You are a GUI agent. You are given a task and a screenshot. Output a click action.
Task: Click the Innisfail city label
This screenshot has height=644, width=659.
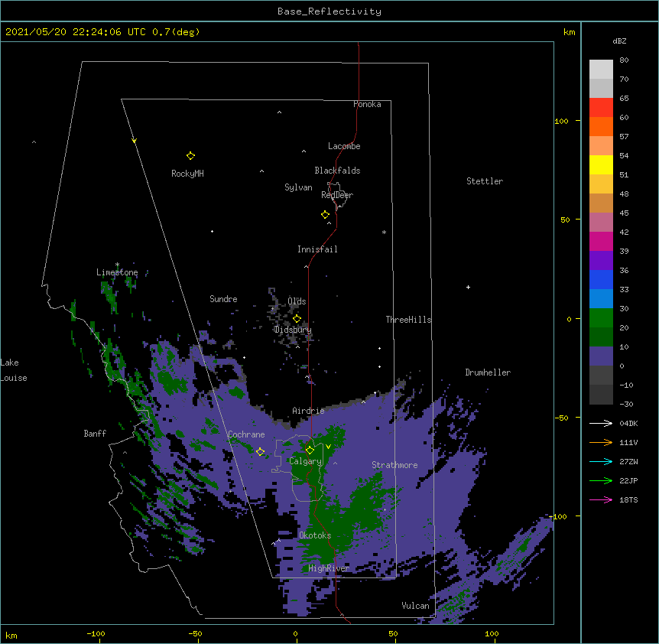317,249
